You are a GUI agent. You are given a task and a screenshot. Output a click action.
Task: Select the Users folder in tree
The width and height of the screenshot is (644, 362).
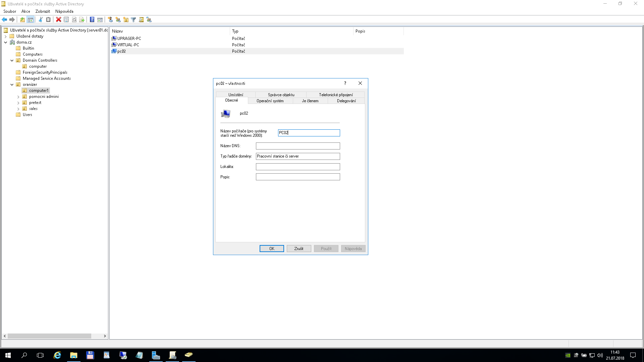[x=27, y=115]
